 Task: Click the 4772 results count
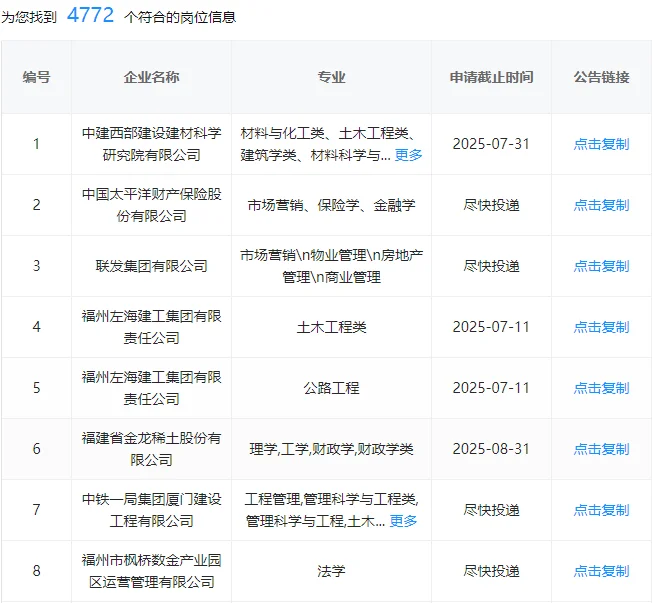90,16
